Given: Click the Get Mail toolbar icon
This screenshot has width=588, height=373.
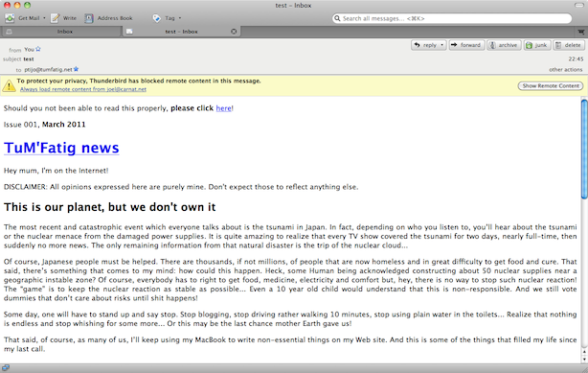Looking at the screenshot, I should tap(10, 18).
